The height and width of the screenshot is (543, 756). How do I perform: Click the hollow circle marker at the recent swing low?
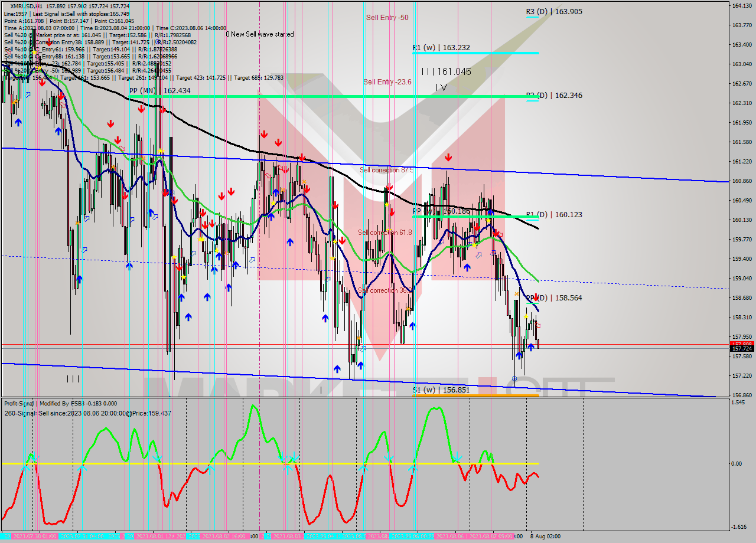click(514, 378)
